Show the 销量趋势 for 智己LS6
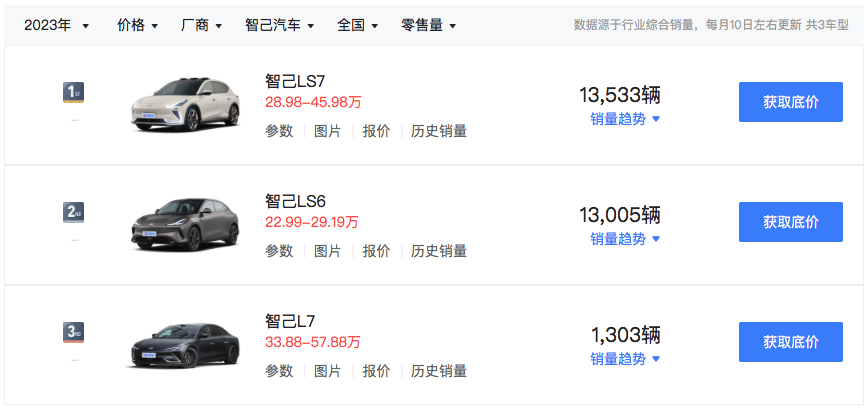 625,239
